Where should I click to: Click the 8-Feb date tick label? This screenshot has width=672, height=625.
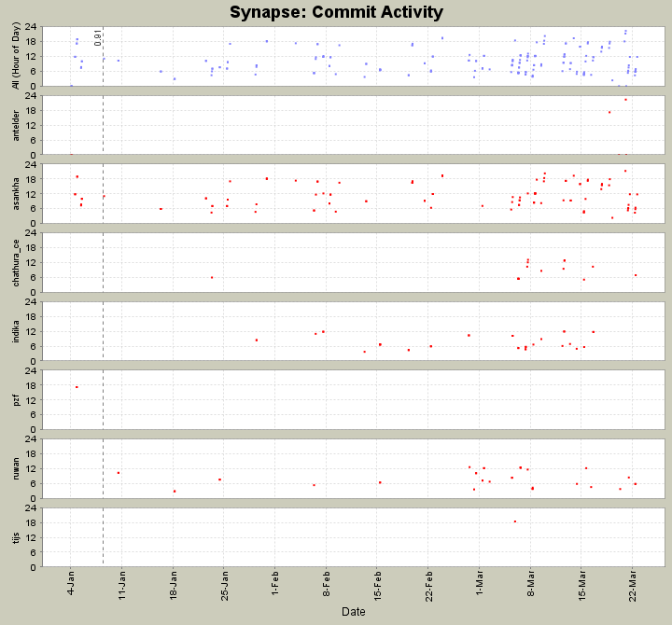(326, 583)
